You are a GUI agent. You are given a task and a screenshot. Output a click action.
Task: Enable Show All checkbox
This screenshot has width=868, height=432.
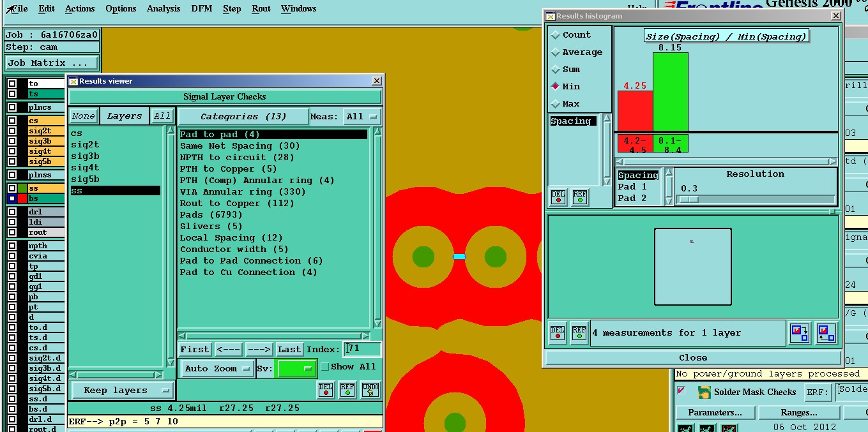[324, 367]
